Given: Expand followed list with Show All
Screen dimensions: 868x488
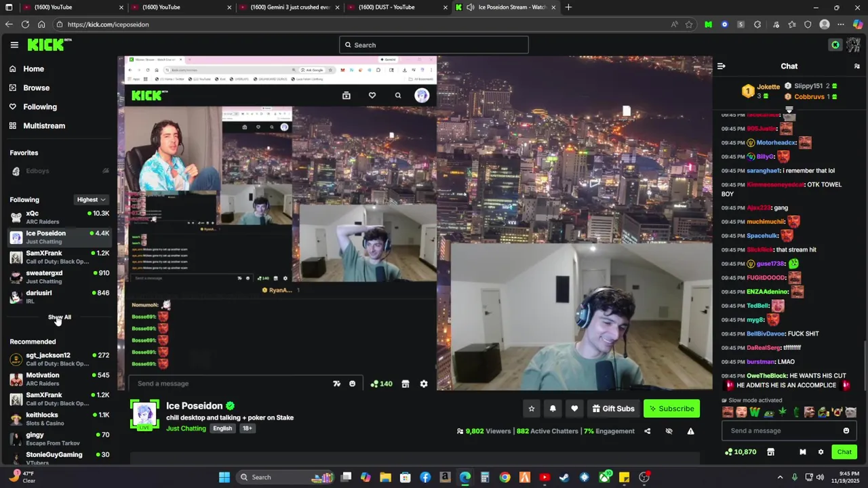Looking at the screenshot, I should tap(59, 317).
